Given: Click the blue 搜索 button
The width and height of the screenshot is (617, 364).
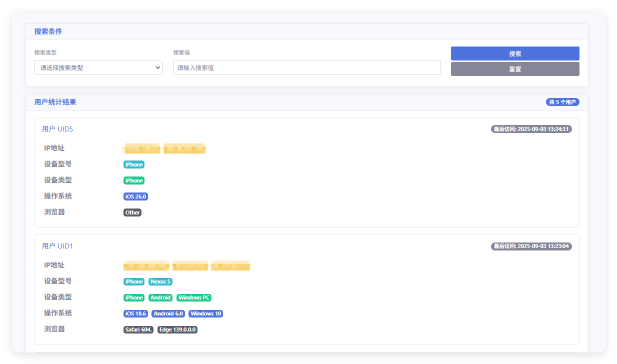Looking at the screenshot, I should click(x=515, y=53).
